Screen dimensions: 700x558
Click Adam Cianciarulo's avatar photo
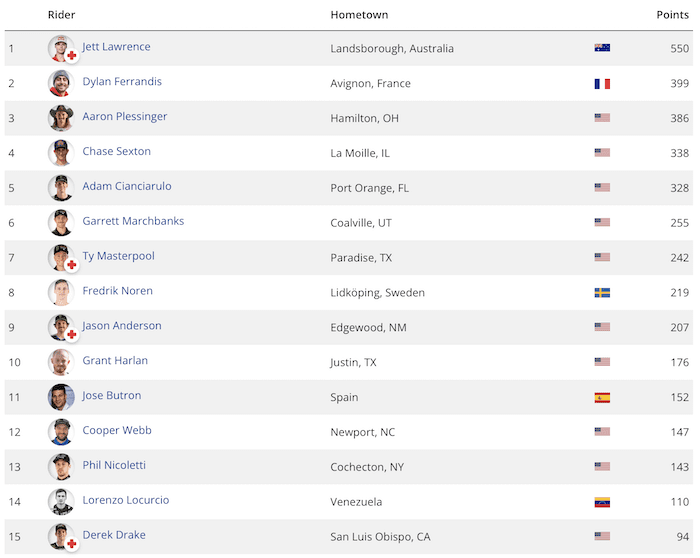(61, 187)
